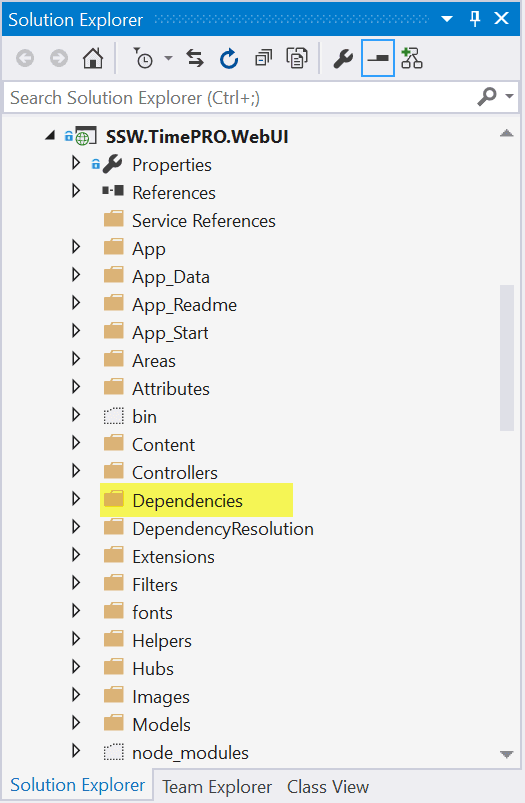Click the Collapse All icon
Viewport: 525px width, 803px height.
coord(263,58)
